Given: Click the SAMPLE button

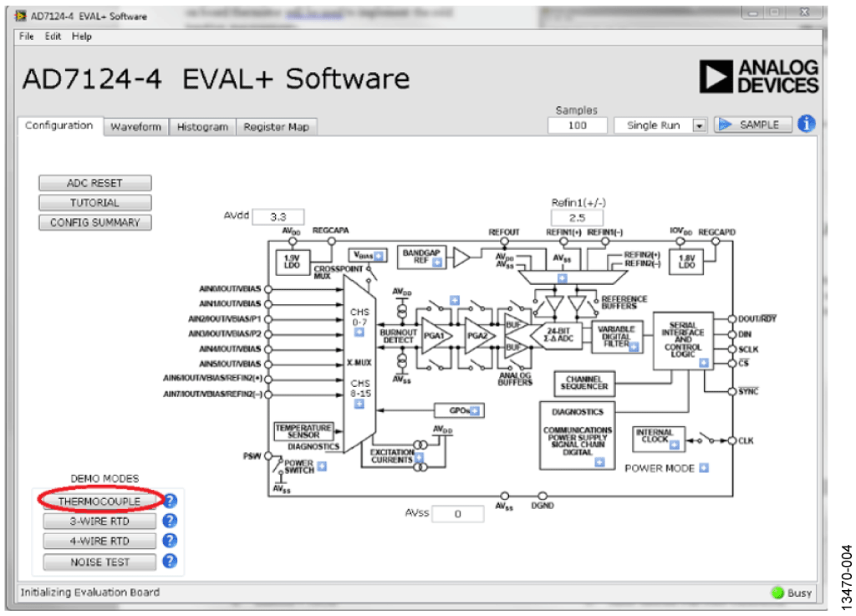Looking at the screenshot, I should (753, 125).
